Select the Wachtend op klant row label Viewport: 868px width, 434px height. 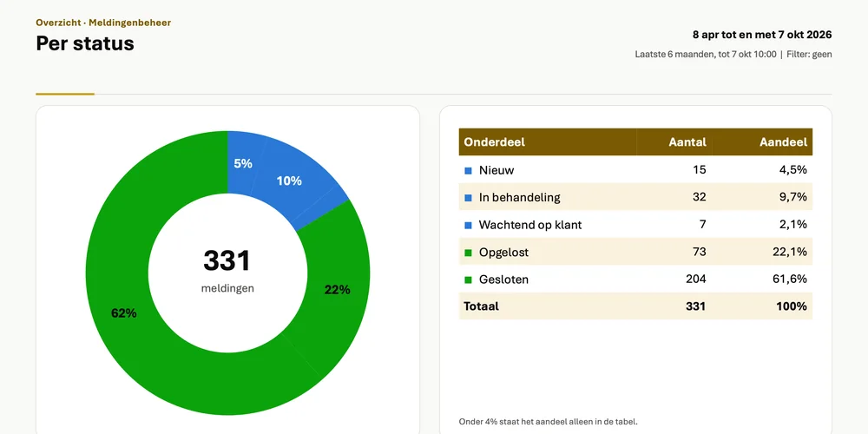[530, 226]
